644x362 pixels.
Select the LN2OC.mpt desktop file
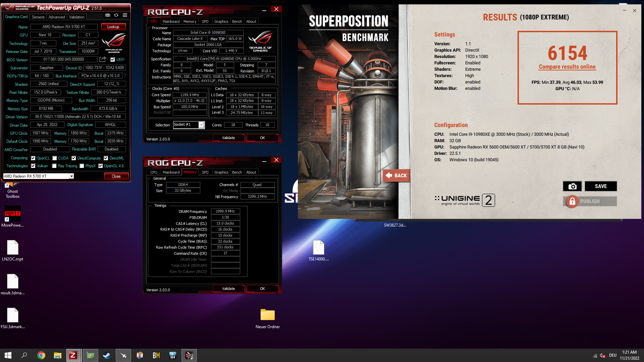[x=12, y=250]
